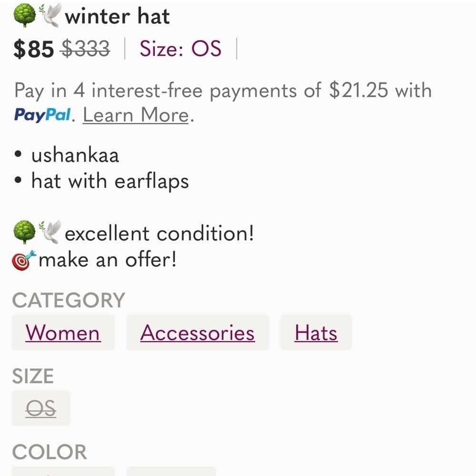Viewport: 476px width, 476px height.
Task: Open the Hats category link
Action: pos(316,333)
